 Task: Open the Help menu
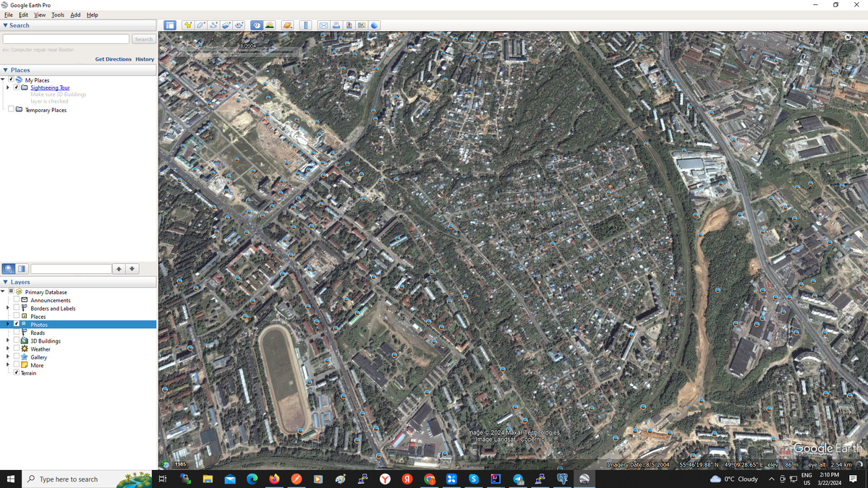click(93, 14)
